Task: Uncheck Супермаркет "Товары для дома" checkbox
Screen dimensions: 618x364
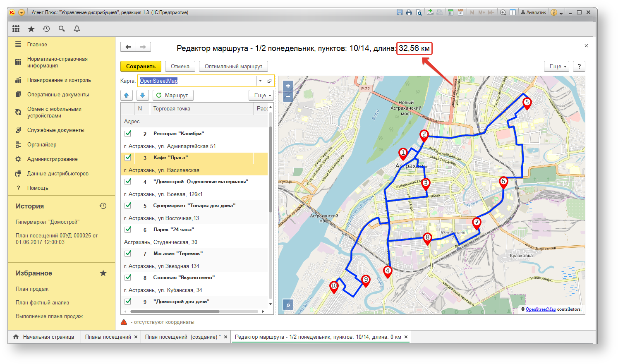Action: pyautogui.click(x=128, y=205)
